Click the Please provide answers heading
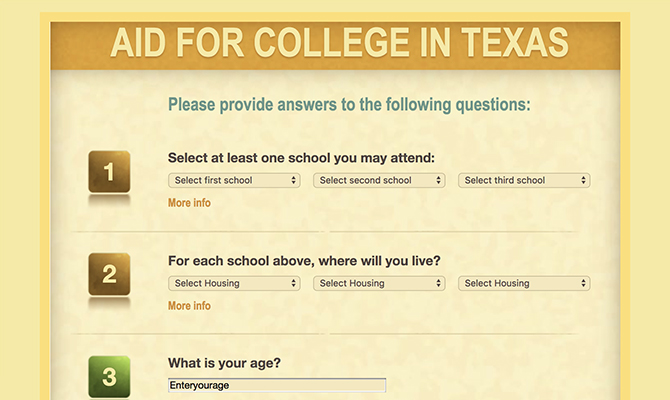 tap(349, 104)
